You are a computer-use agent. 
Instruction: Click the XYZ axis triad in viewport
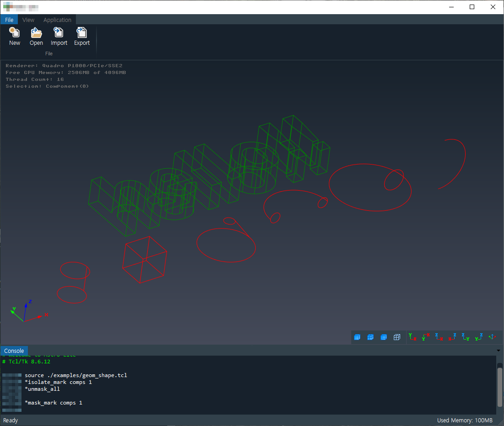[x=28, y=311]
